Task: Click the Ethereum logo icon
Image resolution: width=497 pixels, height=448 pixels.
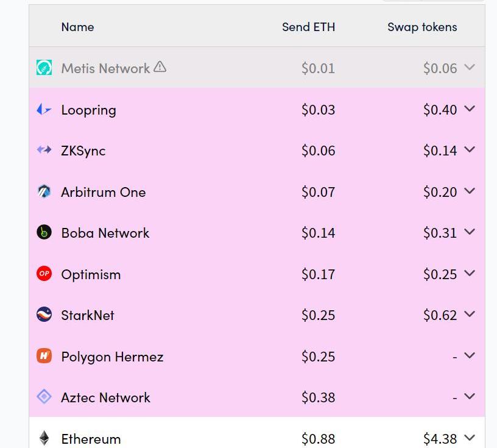Action: tap(44, 438)
